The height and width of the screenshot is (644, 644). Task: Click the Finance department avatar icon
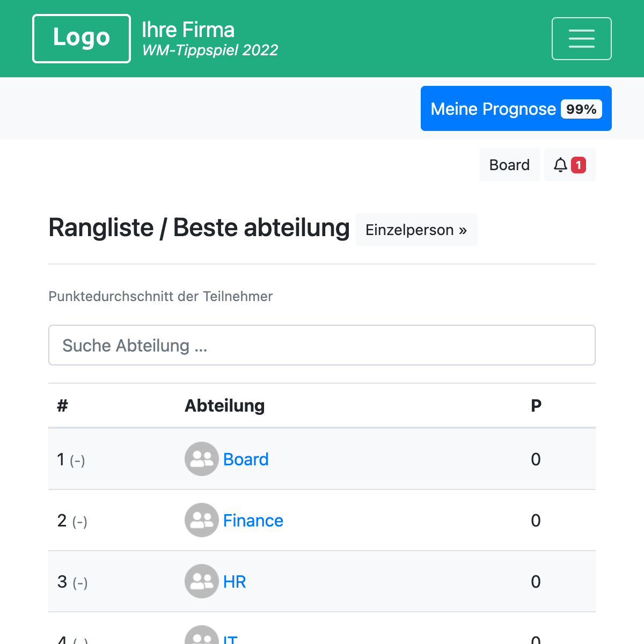point(201,520)
